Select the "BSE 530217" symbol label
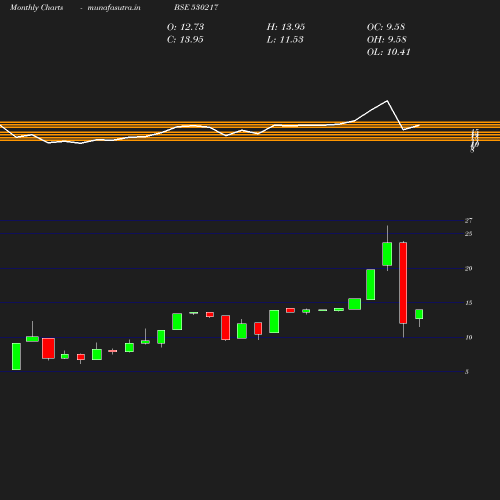This screenshot has height=500, width=500. pos(196,7)
